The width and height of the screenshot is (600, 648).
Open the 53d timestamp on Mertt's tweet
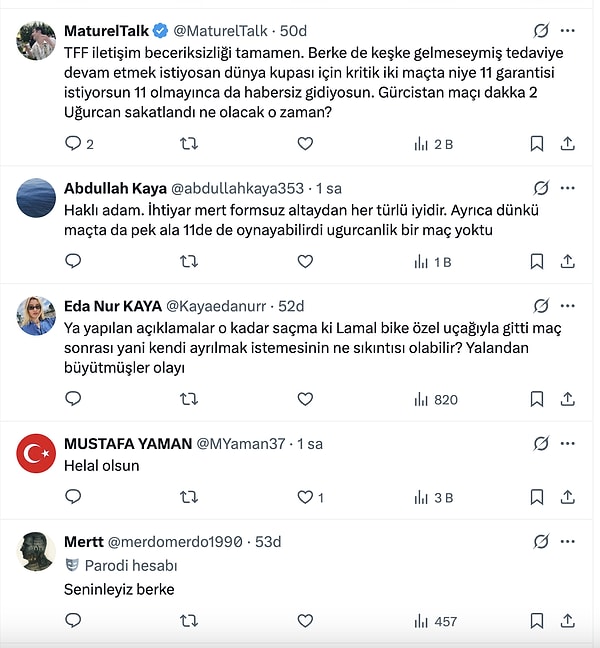click(268, 542)
